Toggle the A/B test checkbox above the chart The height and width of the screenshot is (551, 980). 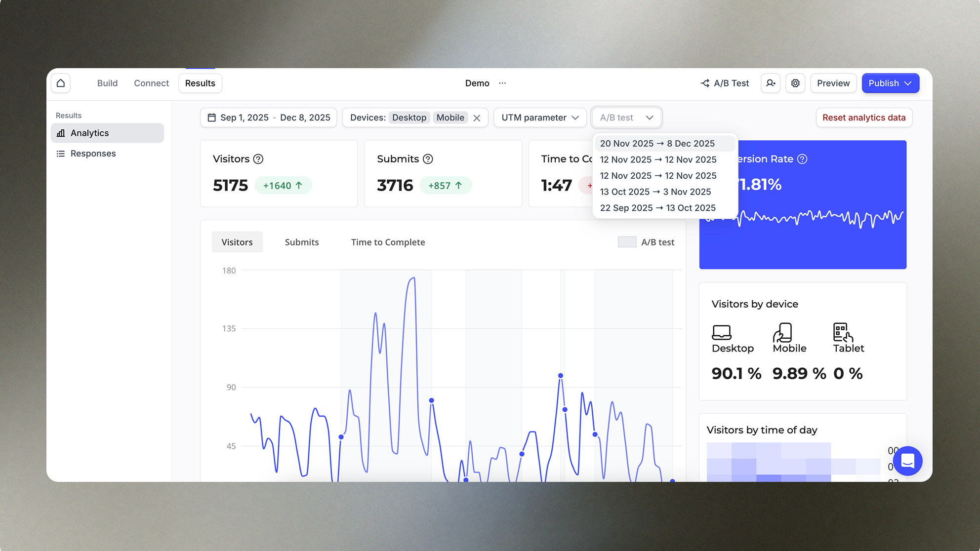(x=626, y=242)
